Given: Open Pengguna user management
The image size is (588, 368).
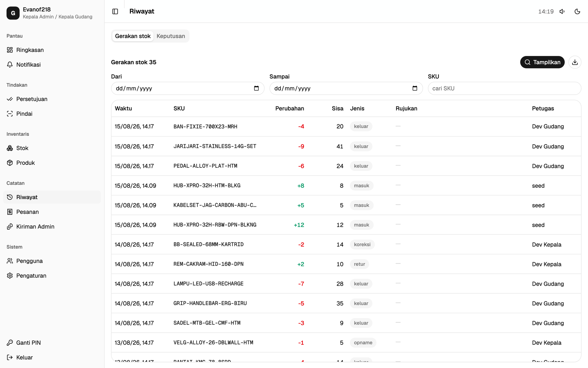Looking at the screenshot, I should point(52,261).
